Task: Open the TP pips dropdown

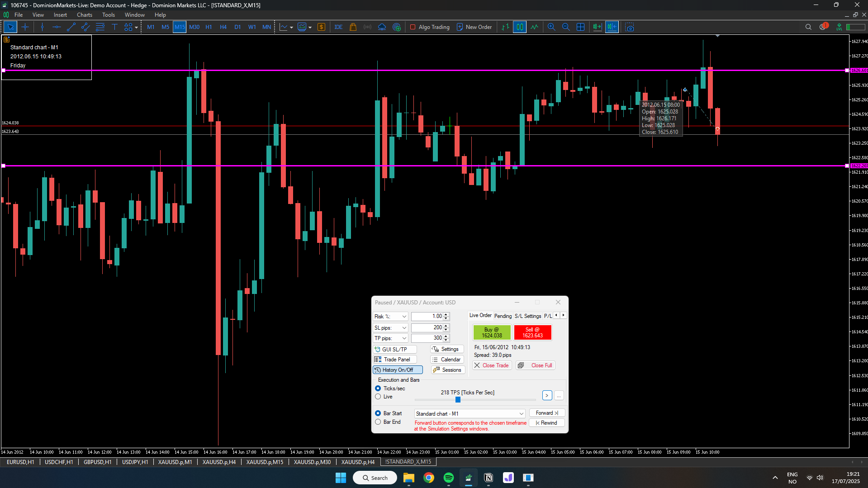Action: [390, 338]
